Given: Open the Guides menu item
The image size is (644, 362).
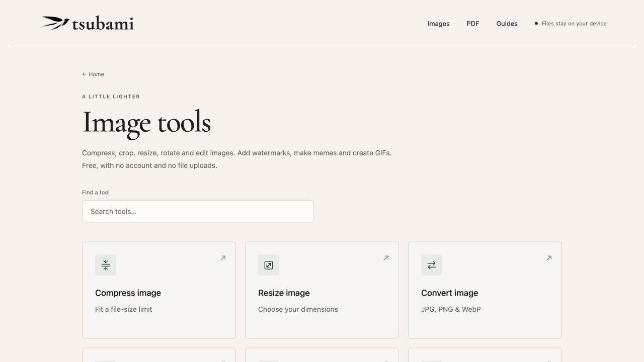Looking at the screenshot, I should click(x=507, y=24).
